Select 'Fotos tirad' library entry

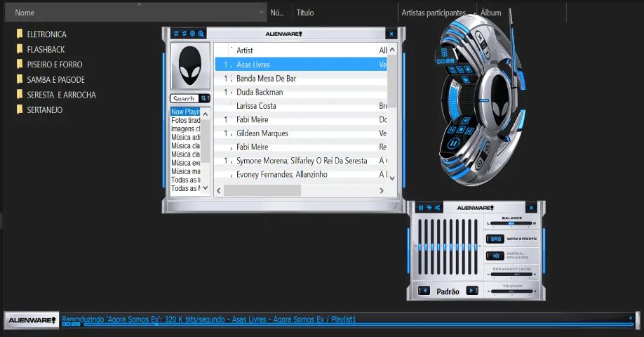pyautogui.click(x=185, y=120)
